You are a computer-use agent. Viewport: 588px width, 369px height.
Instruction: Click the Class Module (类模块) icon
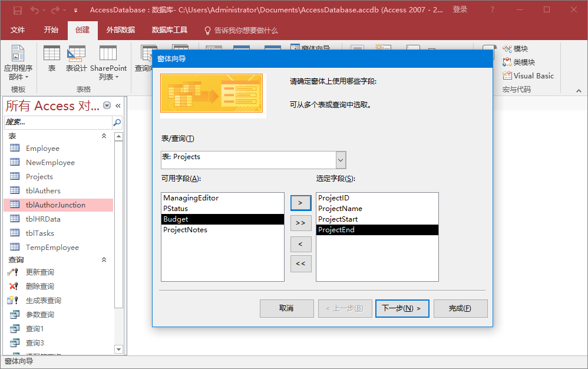[507, 62]
